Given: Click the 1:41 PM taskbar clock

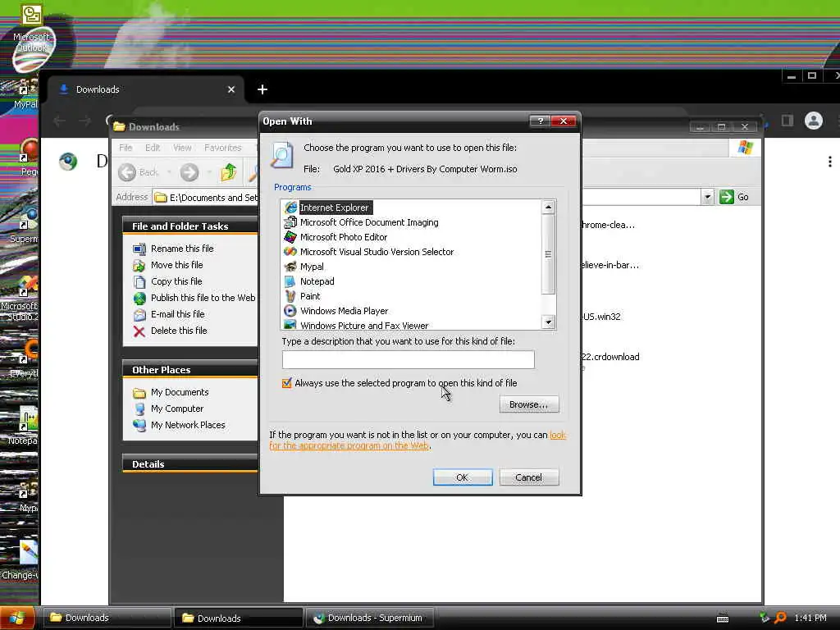Looking at the screenshot, I should coord(810,618).
